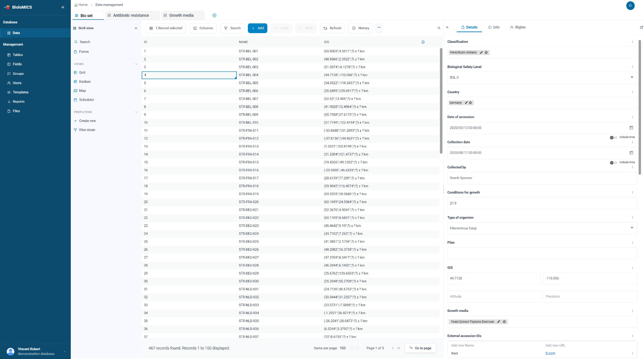Click the Collected by input field

tap(542, 178)
